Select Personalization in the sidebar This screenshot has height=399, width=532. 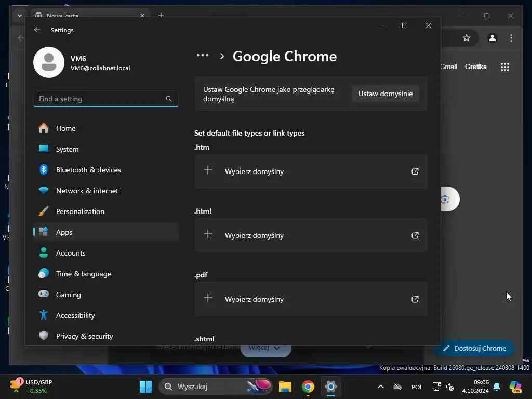tap(106, 211)
